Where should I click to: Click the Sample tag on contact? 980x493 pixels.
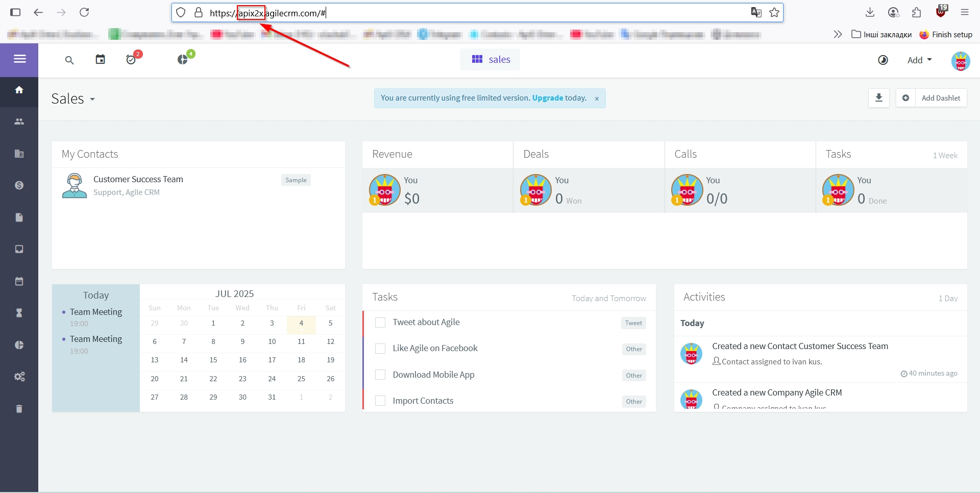pos(296,180)
